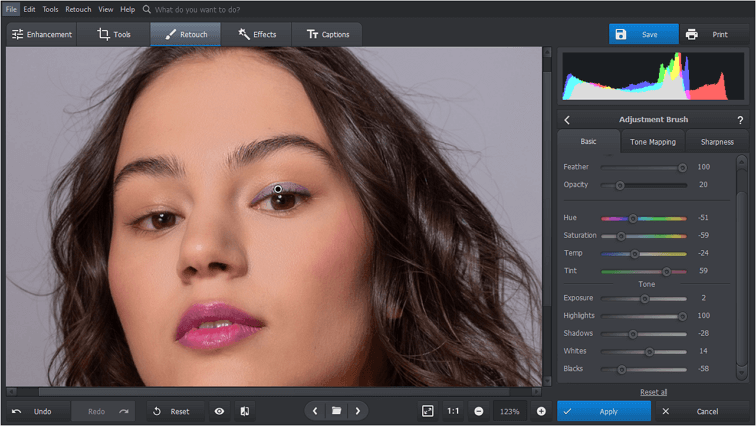This screenshot has width=756, height=426.
Task: Click the settings panel down scroll arrow
Action: point(742,373)
